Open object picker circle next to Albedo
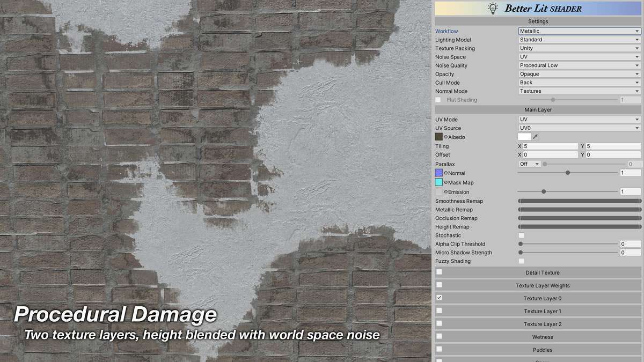 click(446, 137)
